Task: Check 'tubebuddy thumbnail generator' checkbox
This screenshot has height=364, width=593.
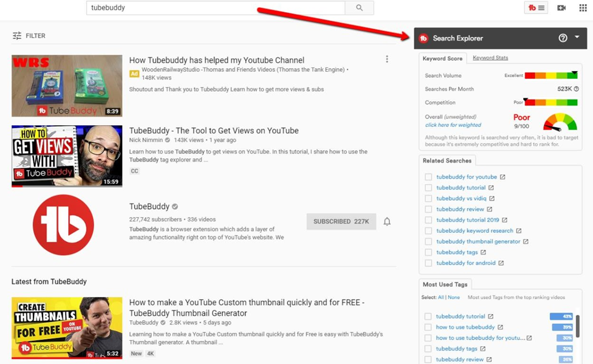Action: (x=428, y=241)
